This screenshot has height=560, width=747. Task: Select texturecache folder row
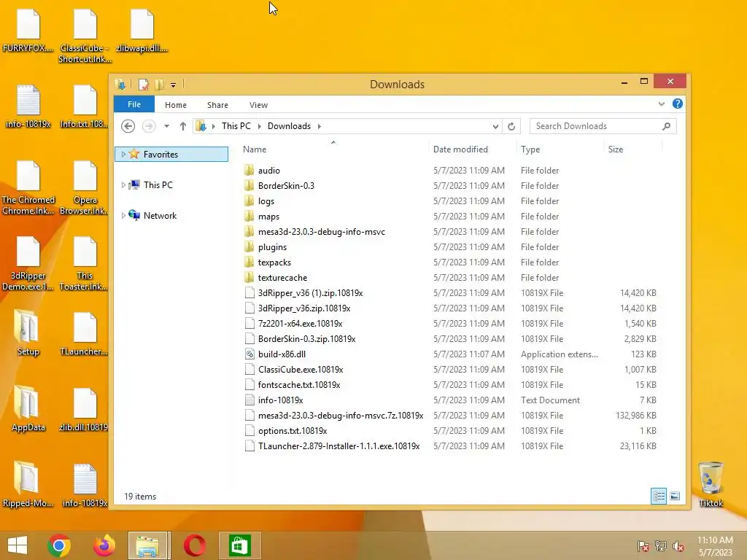450,278
